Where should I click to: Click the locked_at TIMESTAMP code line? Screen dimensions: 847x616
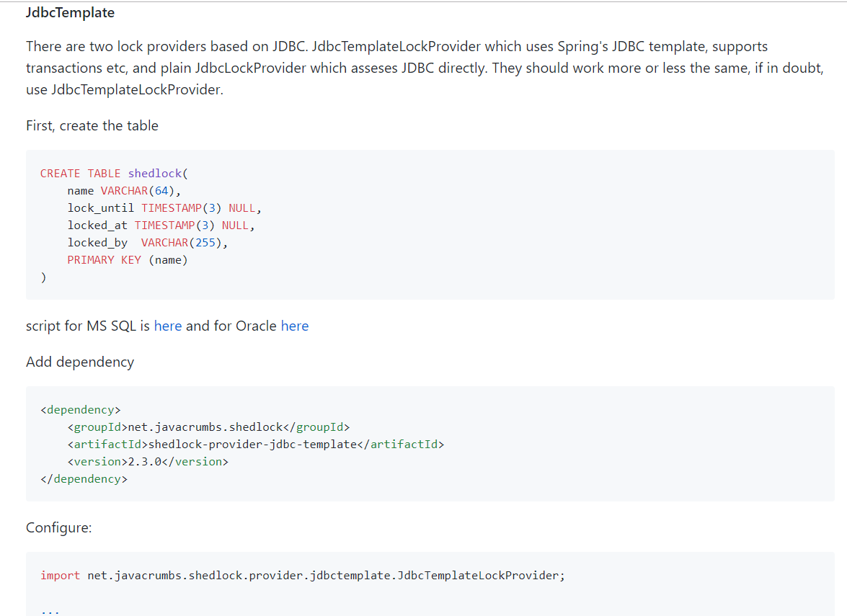tap(161, 226)
